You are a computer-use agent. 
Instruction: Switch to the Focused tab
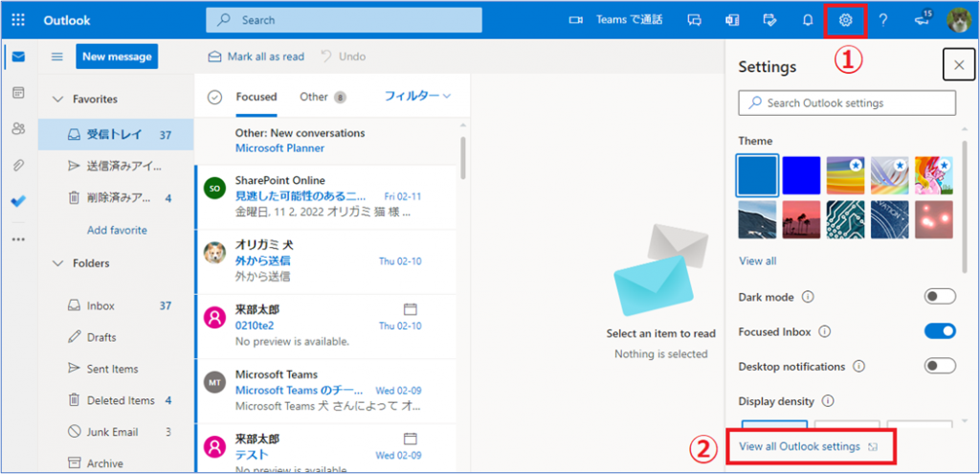pos(256,97)
